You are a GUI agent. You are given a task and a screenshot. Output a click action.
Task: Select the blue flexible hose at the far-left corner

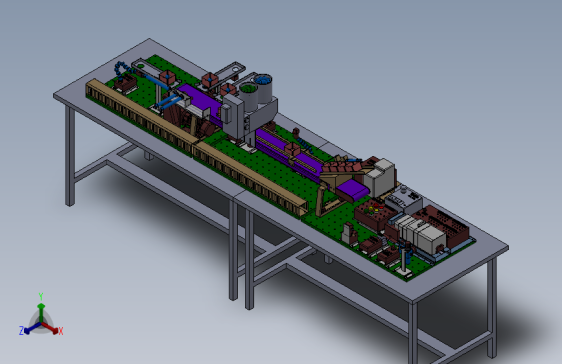(122, 69)
